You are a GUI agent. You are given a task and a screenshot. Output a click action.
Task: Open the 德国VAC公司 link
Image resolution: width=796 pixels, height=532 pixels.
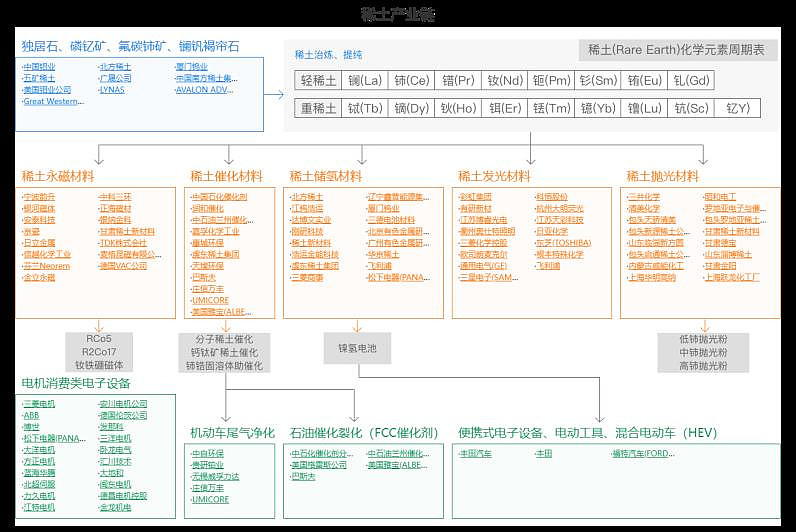click(x=123, y=266)
